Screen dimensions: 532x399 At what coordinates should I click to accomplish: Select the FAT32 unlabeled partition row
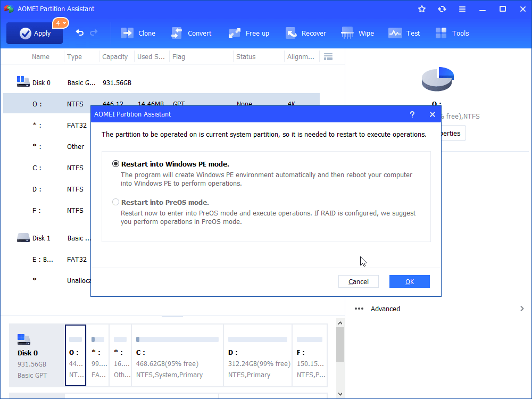pyautogui.click(x=47, y=125)
